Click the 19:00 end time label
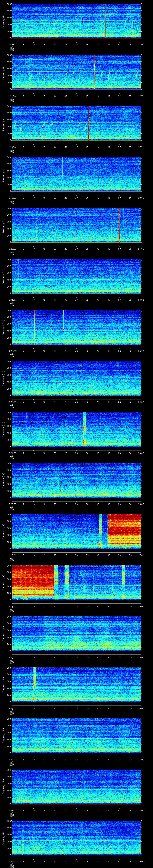The width and height of the screenshot is (153, 868). coord(141,147)
